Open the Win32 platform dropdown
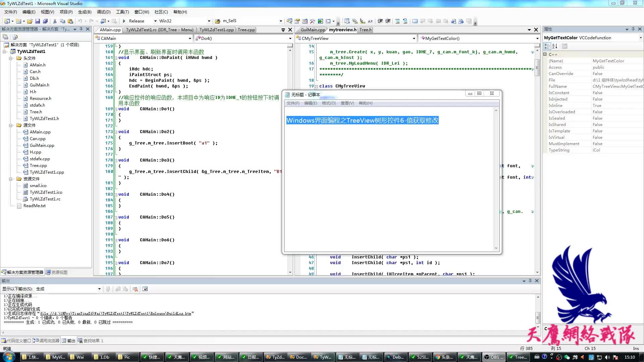Image resolution: width=644 pixels, height=362 pixels. tap(209, 21)
